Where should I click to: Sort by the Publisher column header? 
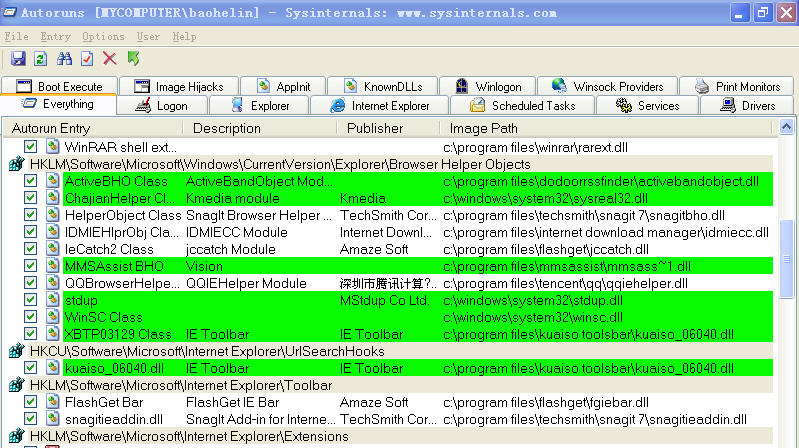click(x=389, y=128)
